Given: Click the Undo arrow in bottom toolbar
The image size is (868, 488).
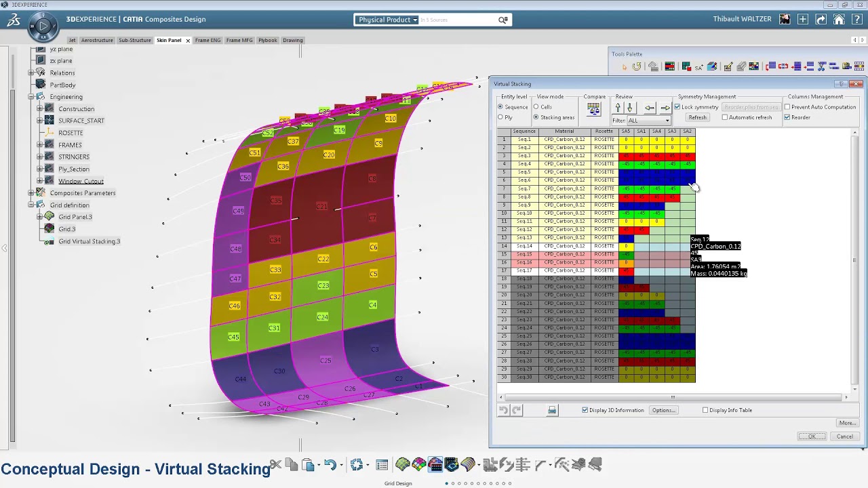Looking at the screenshot, I should pos(330,465).
